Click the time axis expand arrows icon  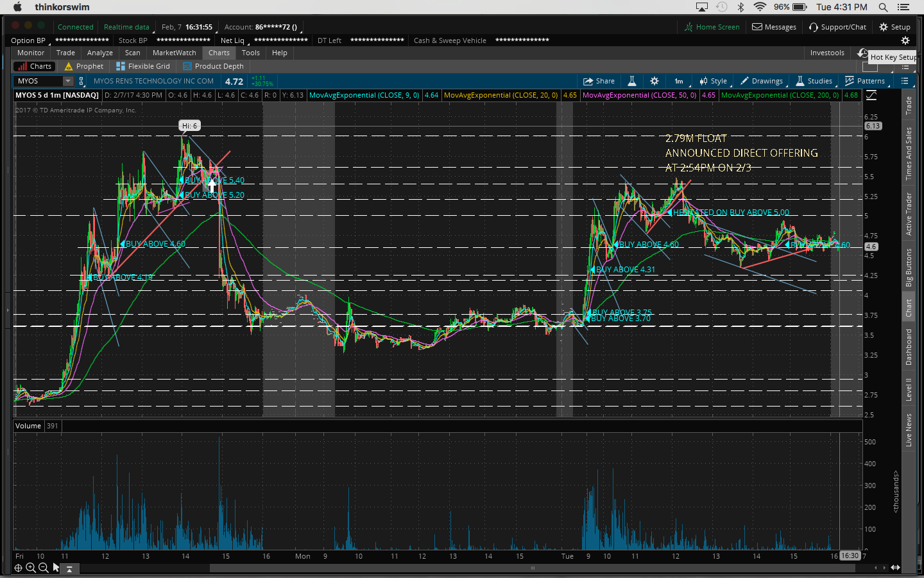tap(894, 568)
